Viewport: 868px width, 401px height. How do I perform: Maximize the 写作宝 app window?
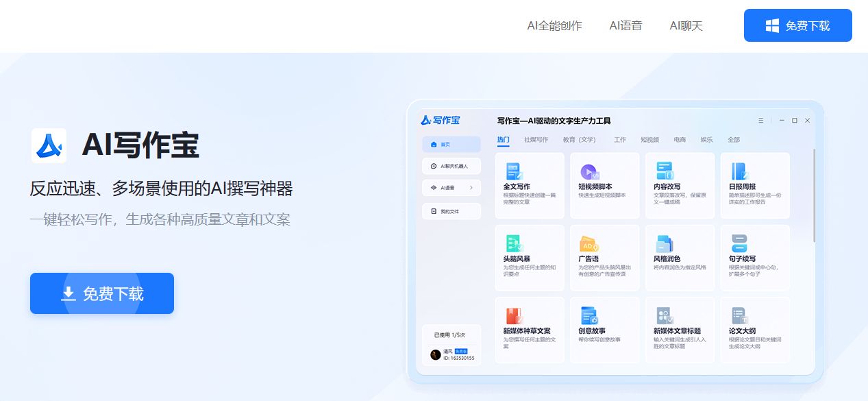795,121
